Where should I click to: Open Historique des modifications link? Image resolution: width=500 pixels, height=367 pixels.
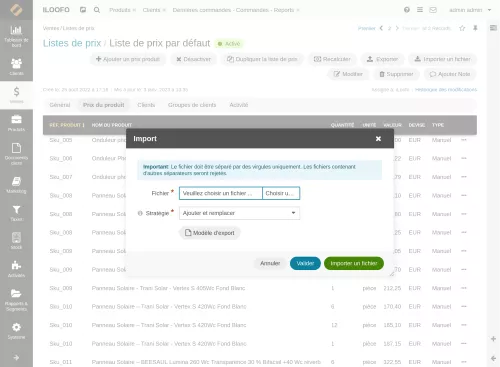tap(446, 90)
